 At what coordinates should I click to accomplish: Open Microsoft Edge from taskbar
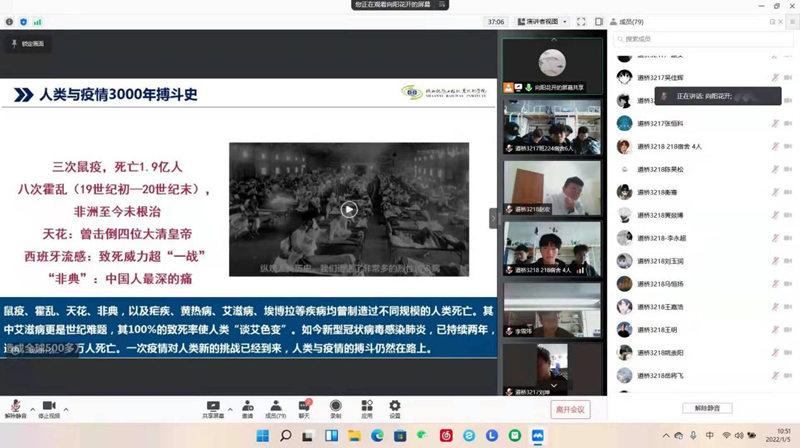click(377, 436)
